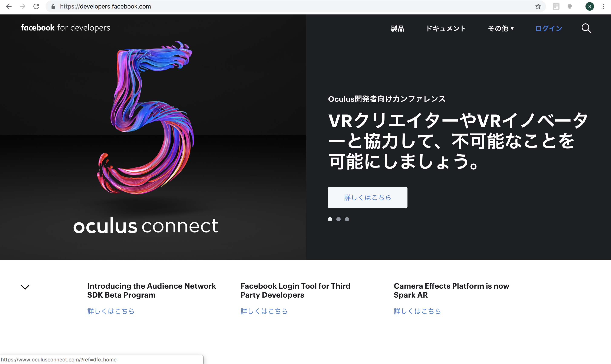Image resolution: width=611 pixels, height=364 pixels.
Task: Open Facebook Login Tool for Third Party headline
Action: click(x=295, y=290)
